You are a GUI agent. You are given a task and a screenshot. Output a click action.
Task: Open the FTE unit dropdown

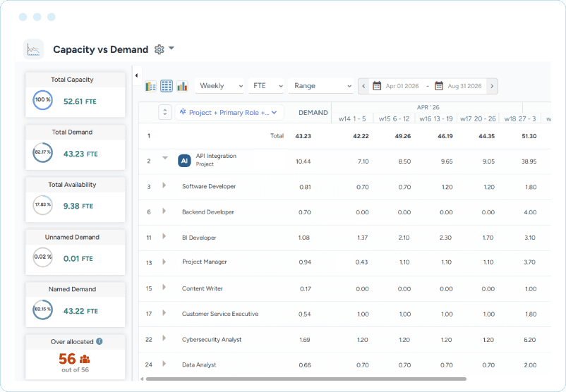(x=266, y=86)
